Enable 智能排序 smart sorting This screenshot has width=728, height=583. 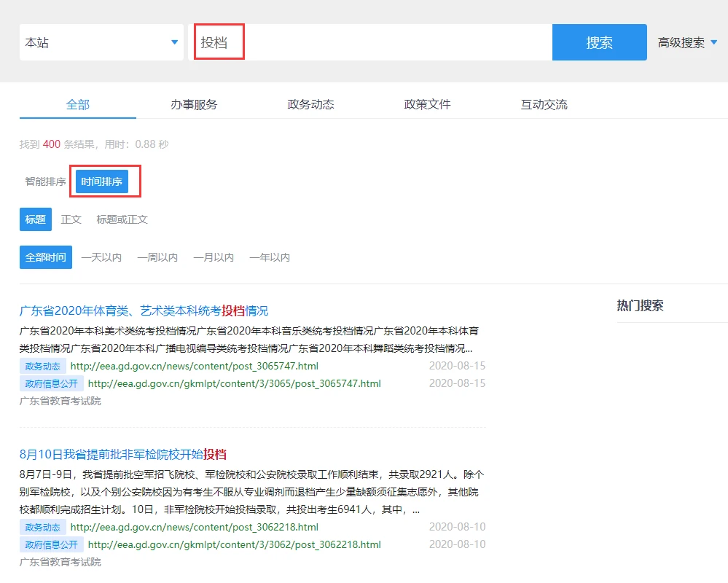coord(45,181)
